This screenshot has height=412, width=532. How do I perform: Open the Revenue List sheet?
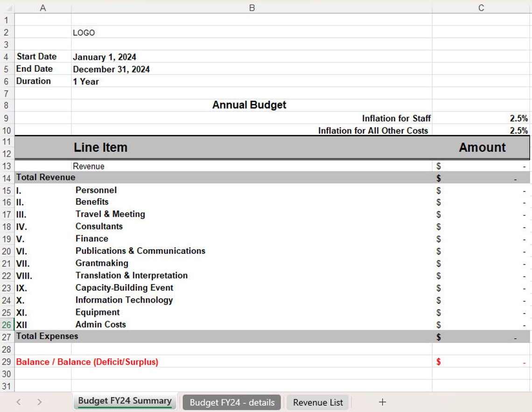point(317,402)
